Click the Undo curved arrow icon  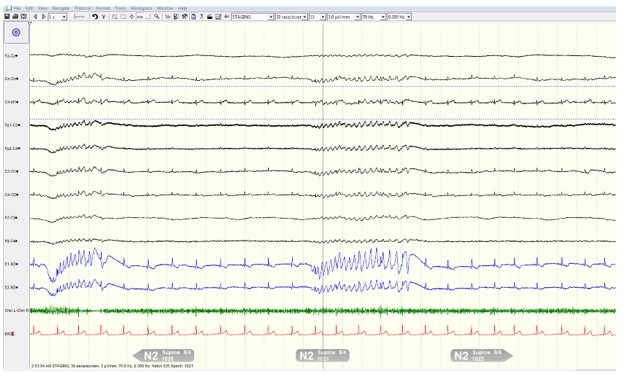coord(95,17)
